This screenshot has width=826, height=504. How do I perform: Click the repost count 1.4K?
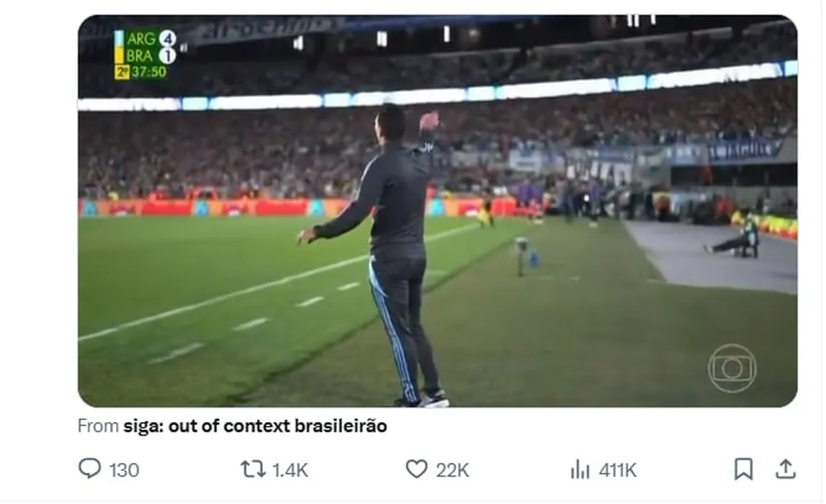click(x=290, y=469)
